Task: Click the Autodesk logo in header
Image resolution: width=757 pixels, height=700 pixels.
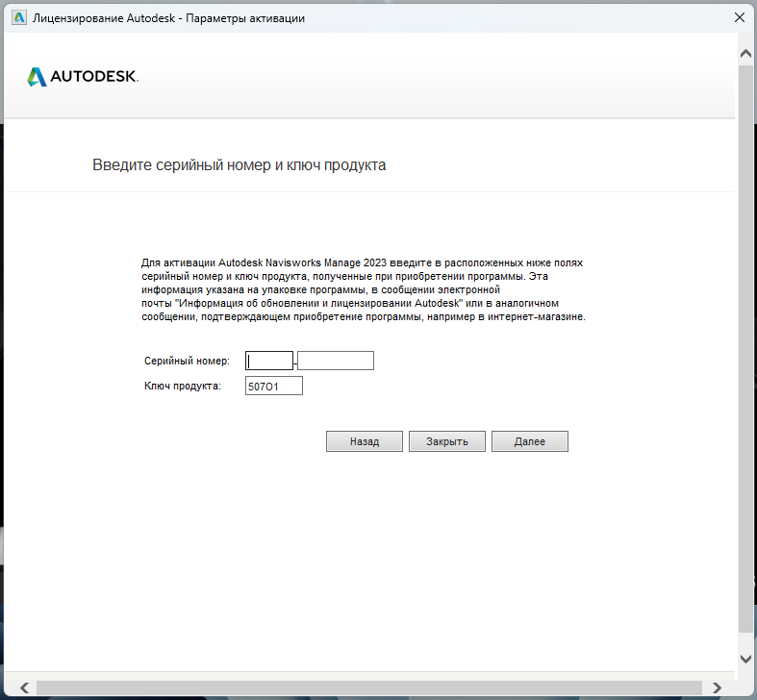Action: click(x=83, y=77)
